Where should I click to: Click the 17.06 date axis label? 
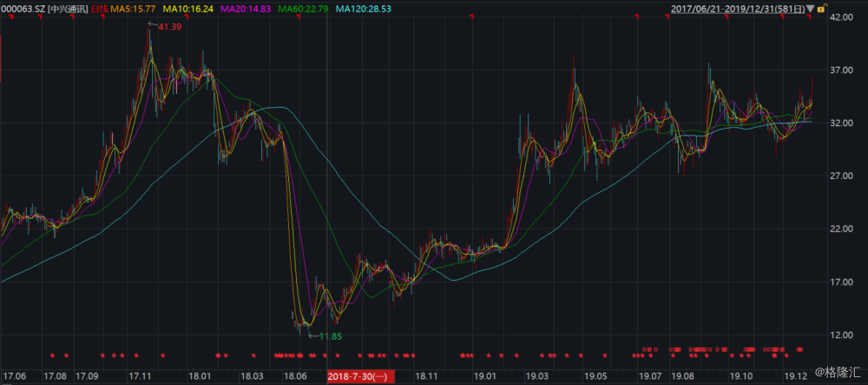[15, 376]
